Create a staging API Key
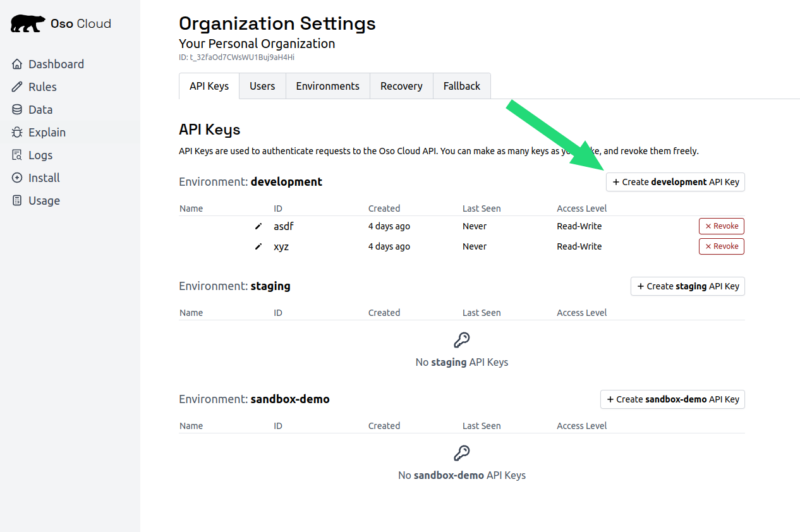This screenshot has height=532, width=800. click(x=688, y=286)
